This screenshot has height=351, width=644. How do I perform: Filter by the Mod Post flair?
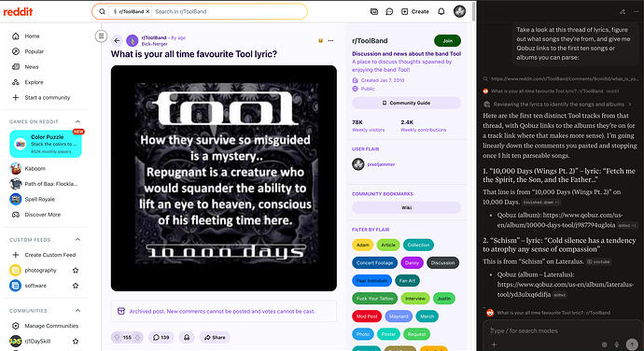[x=367, y=316]
